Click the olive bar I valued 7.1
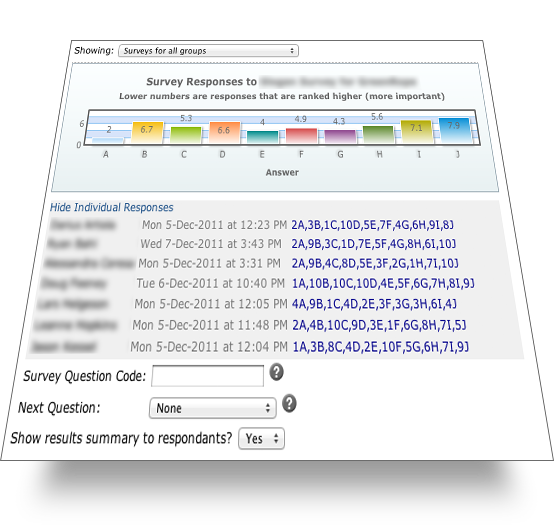The height and width of the screenshot is (526, 556). (417, 132)
